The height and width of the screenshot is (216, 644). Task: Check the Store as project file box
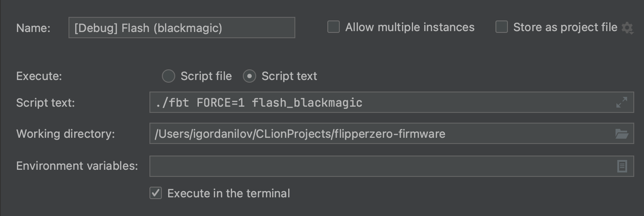[502, 27]
